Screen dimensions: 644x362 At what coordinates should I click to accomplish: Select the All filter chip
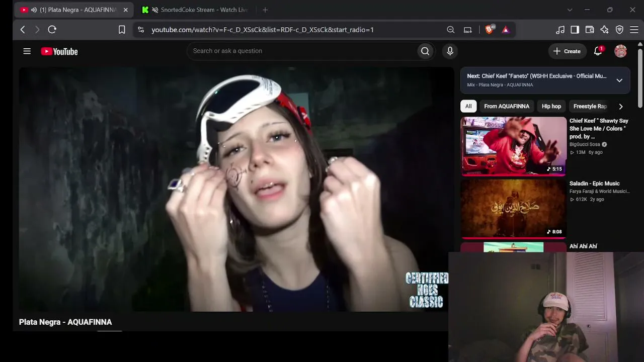coord(468,107)
